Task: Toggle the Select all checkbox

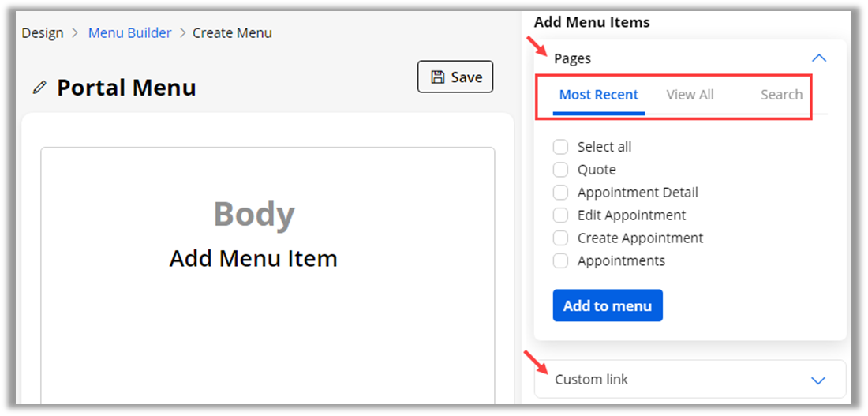Action: [x=560, y=147]
